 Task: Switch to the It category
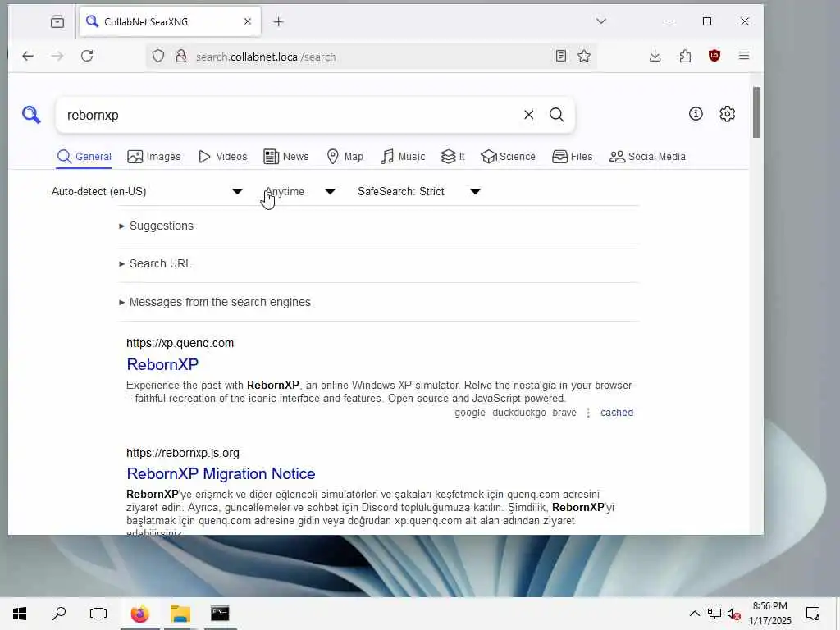[453, 157]
